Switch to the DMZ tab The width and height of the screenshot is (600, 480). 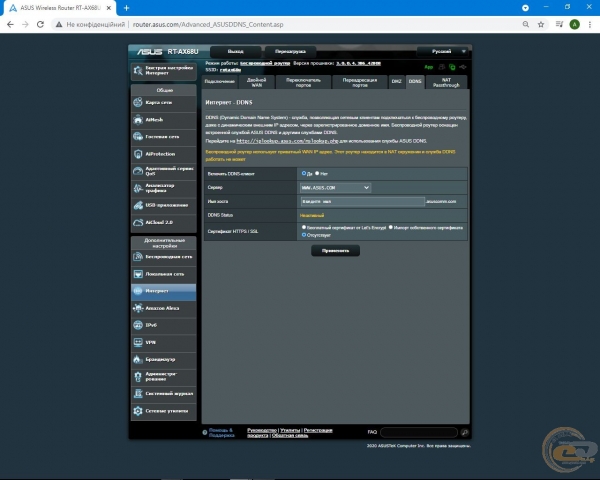[x=396, y=82]
